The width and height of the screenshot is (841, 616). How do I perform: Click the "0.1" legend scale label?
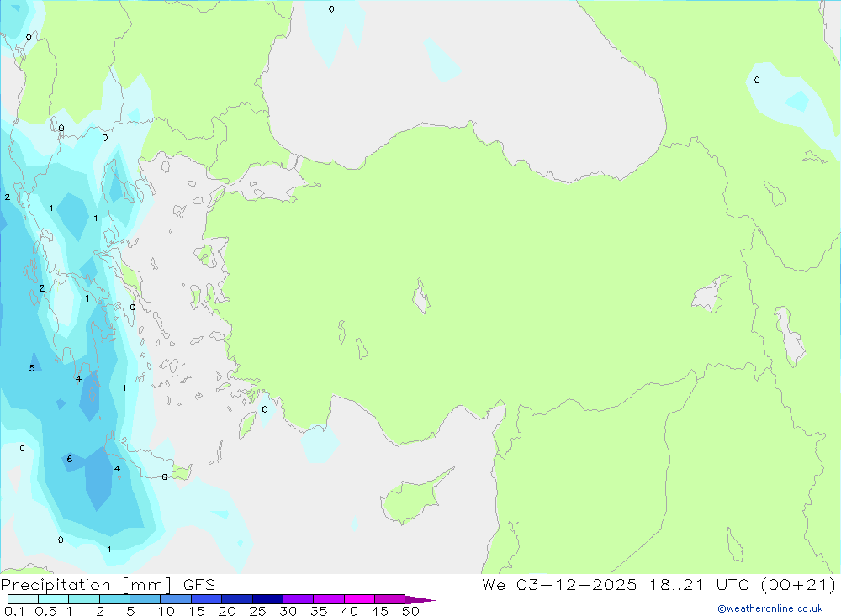pos(14,611)
